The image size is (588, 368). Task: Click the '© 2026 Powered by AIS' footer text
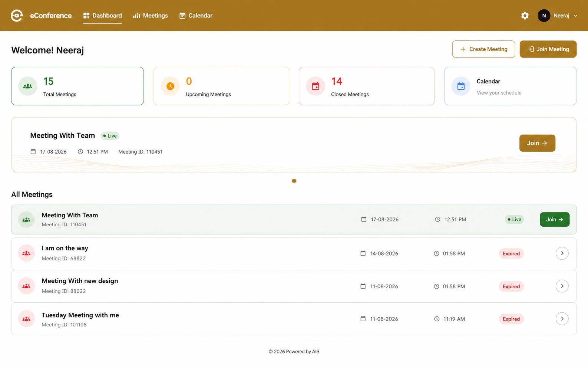(x=294, y=352)
